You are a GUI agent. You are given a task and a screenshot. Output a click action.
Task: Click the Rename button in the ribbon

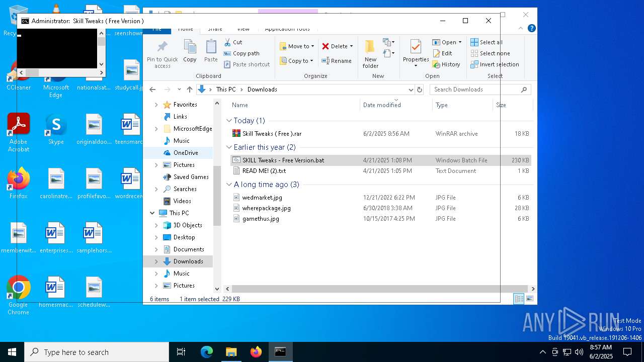pyautogui.click(x=337, y=61)
